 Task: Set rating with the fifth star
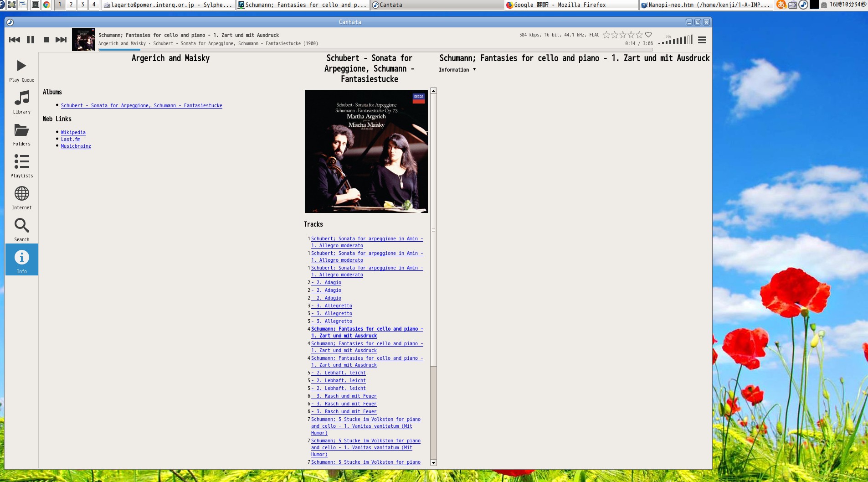(x=639, y=35)
